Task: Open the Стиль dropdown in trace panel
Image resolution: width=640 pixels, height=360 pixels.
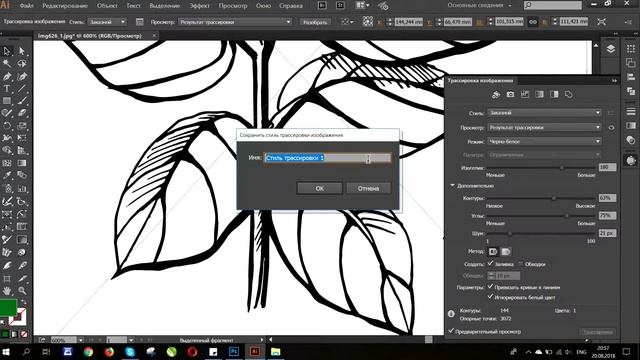Action: point(544,113)
